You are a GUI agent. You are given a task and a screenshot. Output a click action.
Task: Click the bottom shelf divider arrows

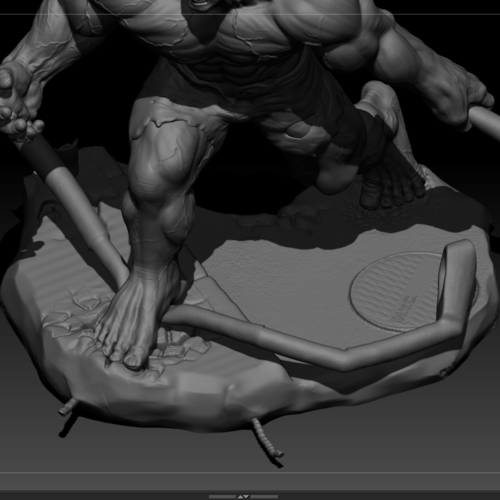(x=243, y=497)
